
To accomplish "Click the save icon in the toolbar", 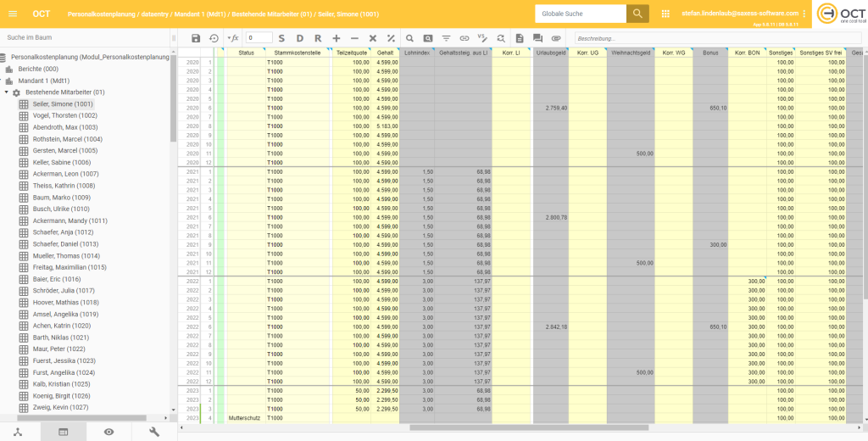I will click(x=196, y=38).
